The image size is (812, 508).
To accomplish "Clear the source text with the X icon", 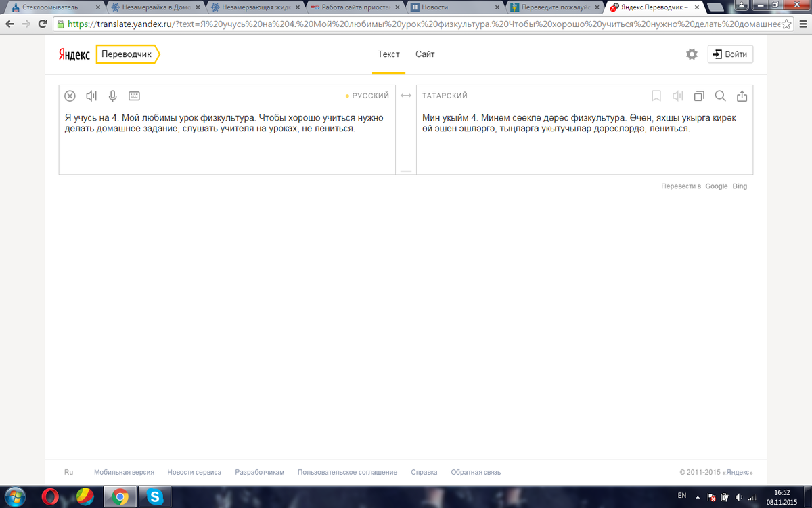I will click(70, 96).
